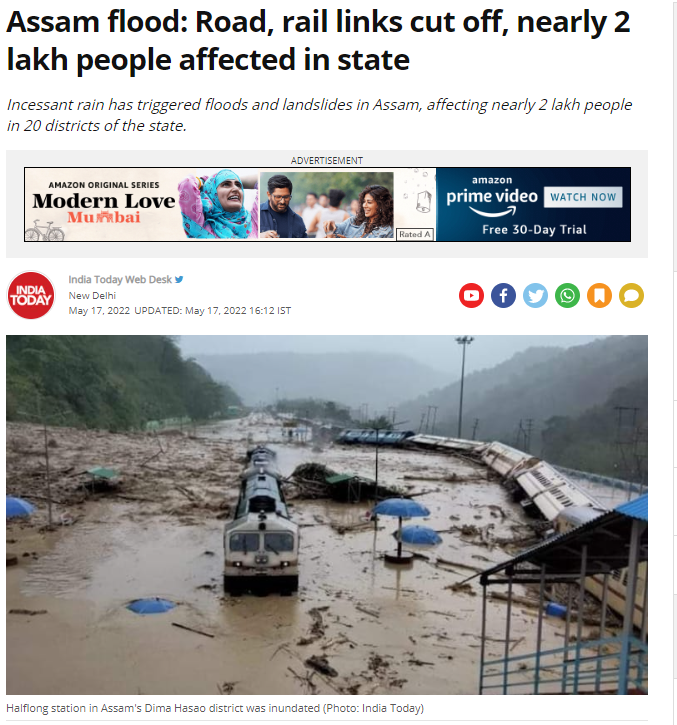677x725 pixels.
Task: Share article via Twitter bird icon
Action: click(535, 295)
